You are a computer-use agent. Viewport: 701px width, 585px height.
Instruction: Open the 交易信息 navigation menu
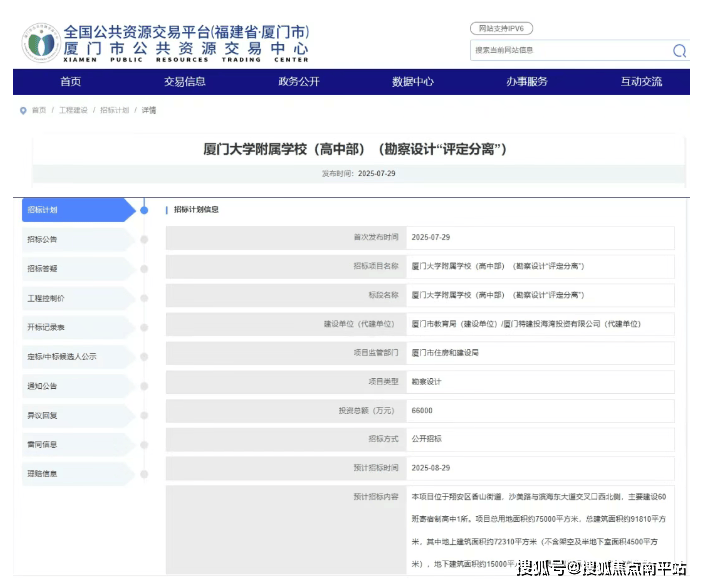pos(185,82)
